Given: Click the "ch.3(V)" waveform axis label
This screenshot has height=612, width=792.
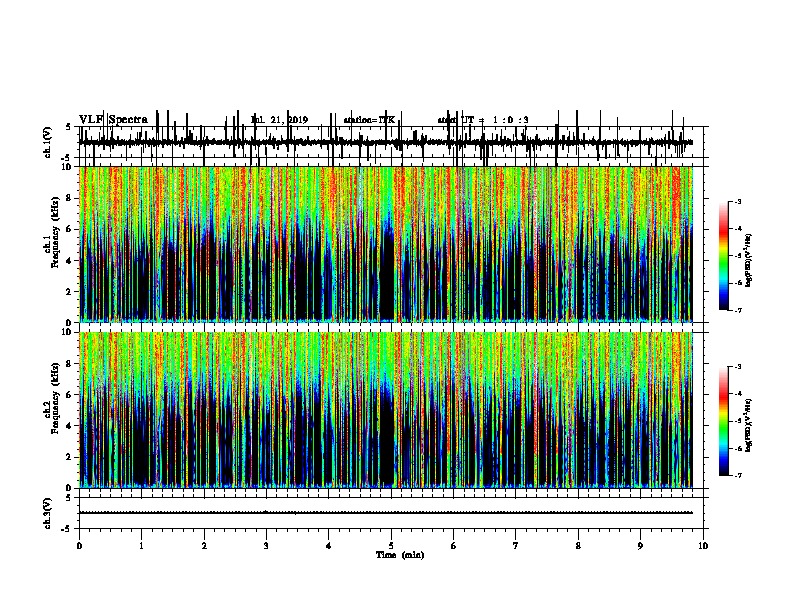Looking at the screenshot, I should 48,513.
